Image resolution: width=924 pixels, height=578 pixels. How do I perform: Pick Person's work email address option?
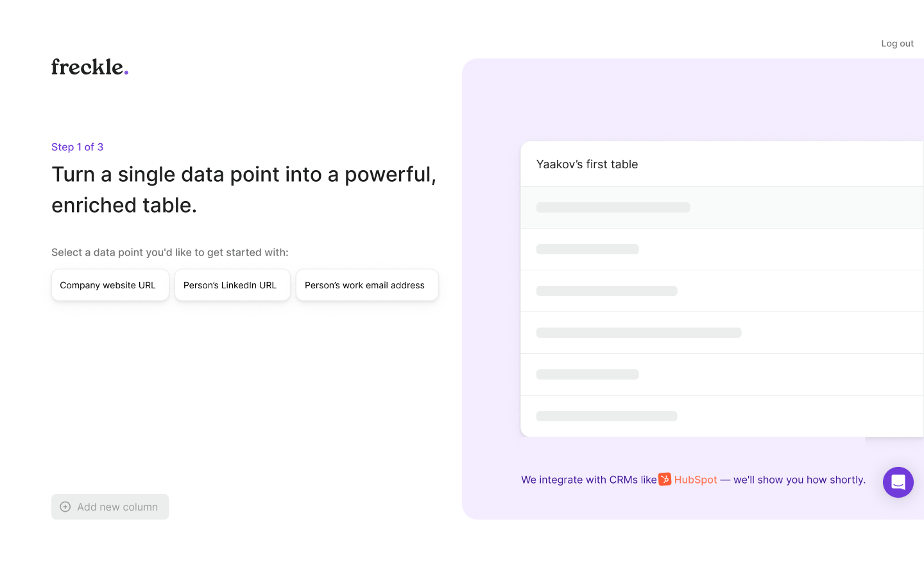click(x=367, y=285)
